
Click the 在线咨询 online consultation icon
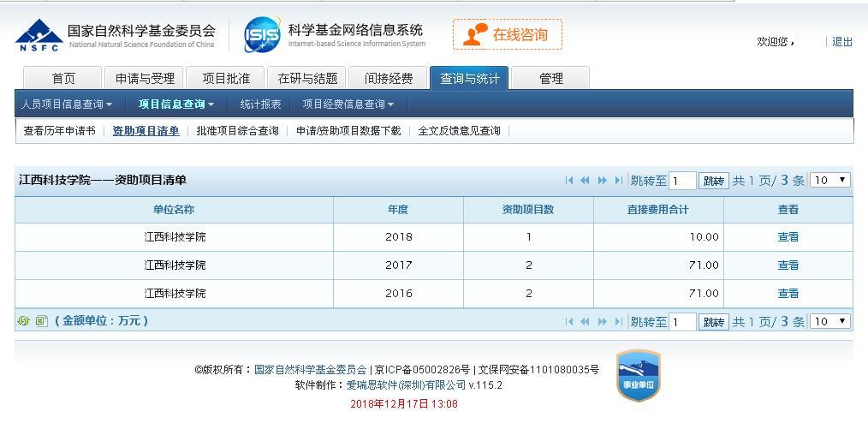point(507,34)
